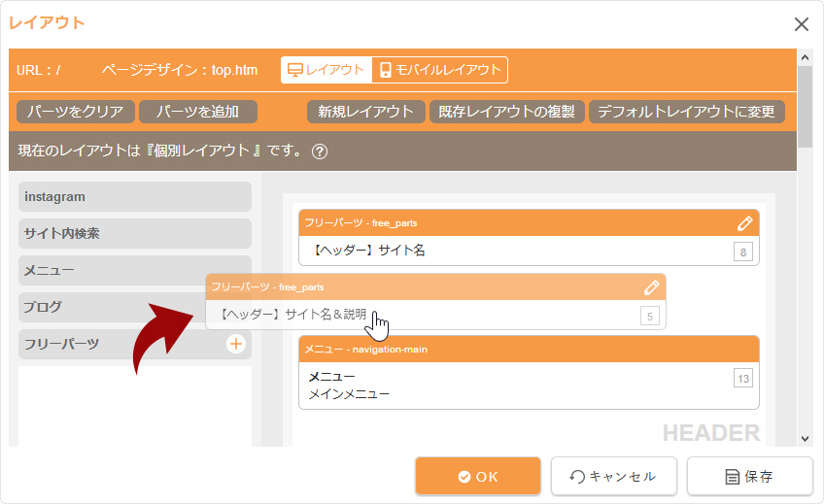Close the レイアウト dialog with X

coord(801,24)
